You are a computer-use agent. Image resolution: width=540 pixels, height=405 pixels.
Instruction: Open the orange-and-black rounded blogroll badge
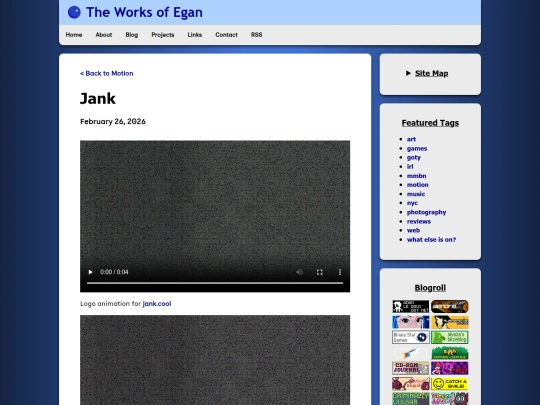(x=449, y=307)
